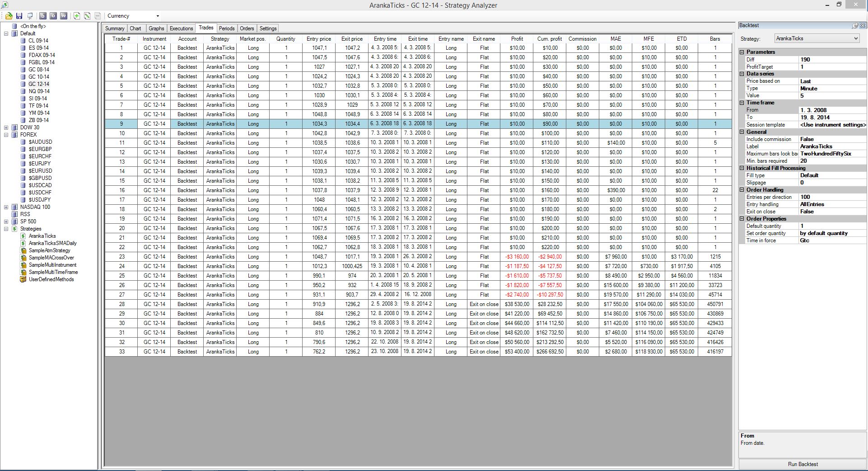The image size is (868, 471).
Task: Collapse the Data series property section
Action: 742,74
